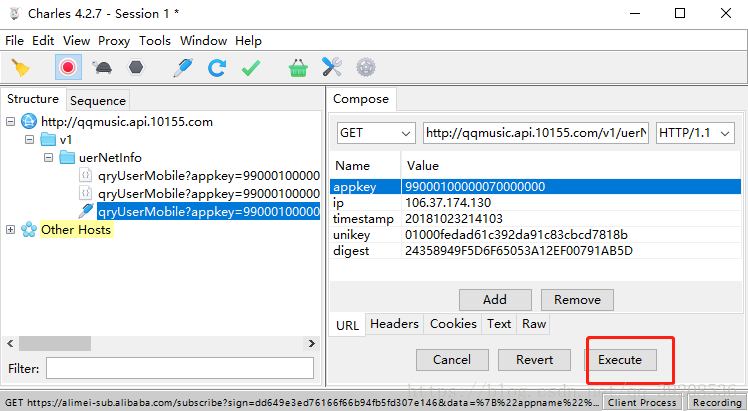Expand the Other Hosts node
748x411 pixels.
(10, 229)
